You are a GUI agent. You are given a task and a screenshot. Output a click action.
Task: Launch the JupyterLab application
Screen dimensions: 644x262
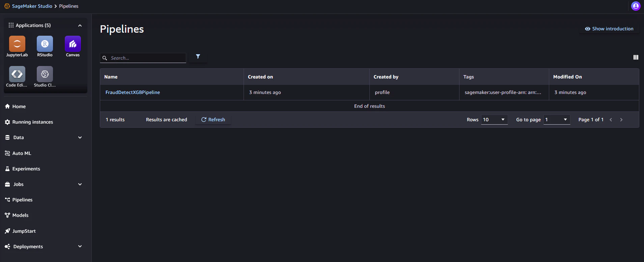point(17,46)
